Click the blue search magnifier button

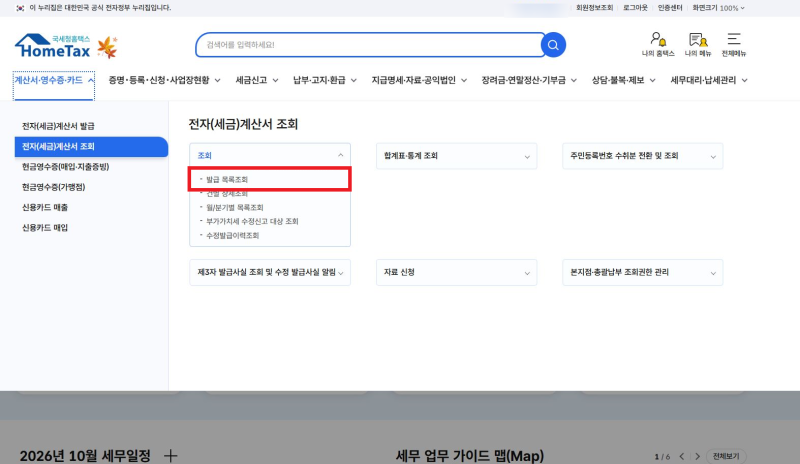[553, 45]
